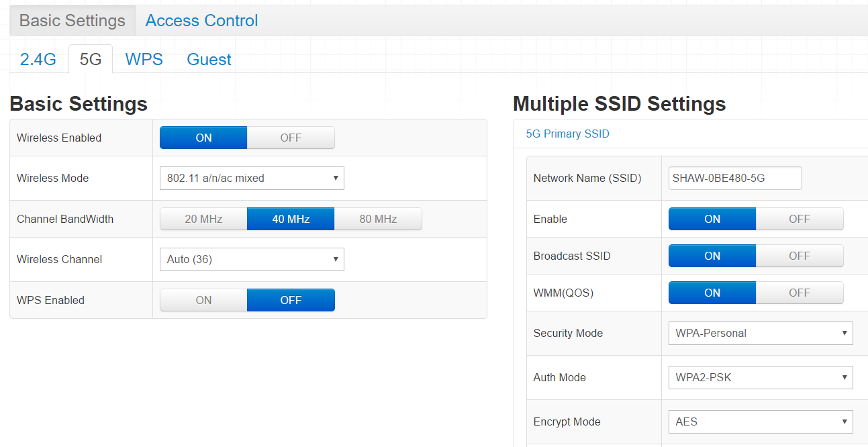The height and width of the screenshot is (447, 868).
Task: Click the Wireless Mode label text
Action: [52, 179]
